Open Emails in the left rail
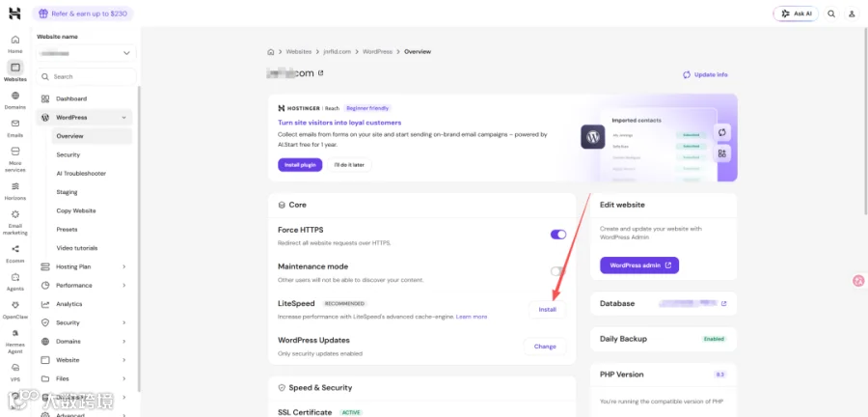This screenshot has width=868, height=417. (x=14, y=128)
